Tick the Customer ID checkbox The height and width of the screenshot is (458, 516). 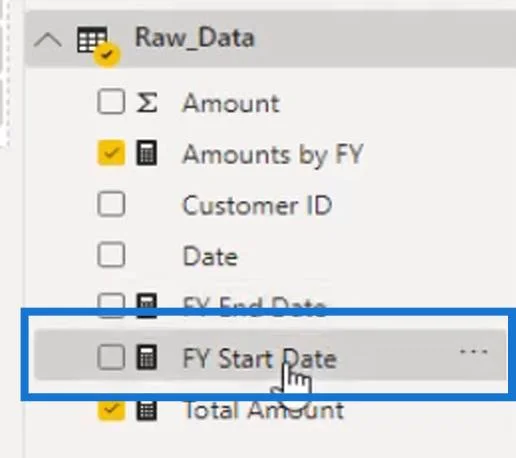[x=111, y=204]
